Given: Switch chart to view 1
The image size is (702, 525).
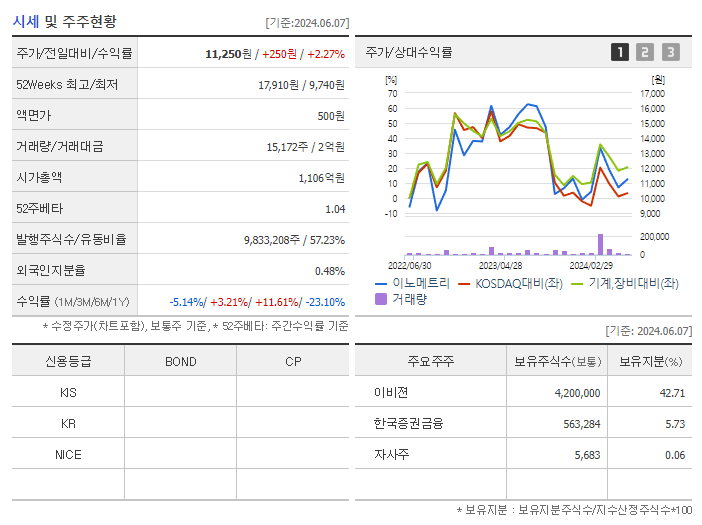Looking at the screenshot, I should click(x=620, y=52).
